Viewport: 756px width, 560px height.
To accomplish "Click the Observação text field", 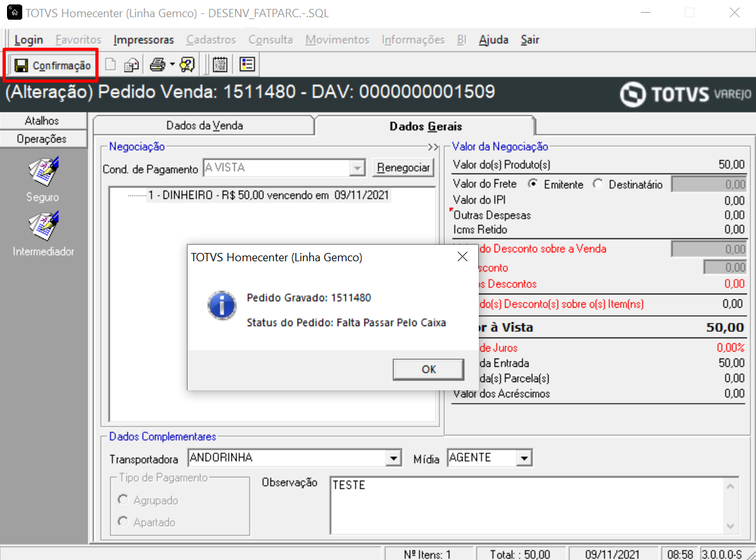I will click(528, 505).
